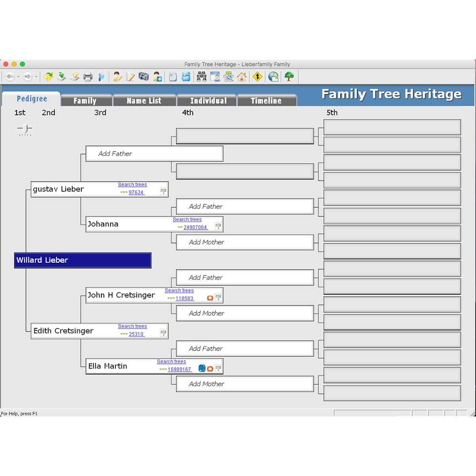Open the 24907064 record link for Johanna
Viewport: 476px width, 476px height.
(195, 228)
